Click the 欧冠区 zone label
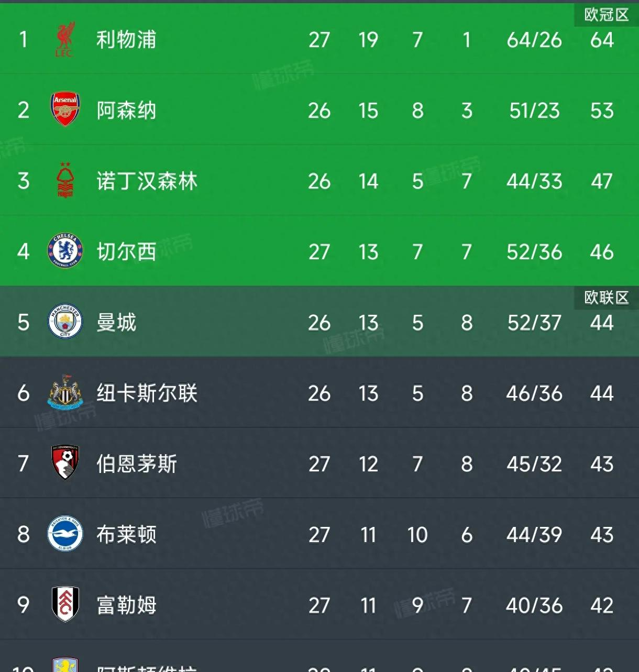This screenshot has height=672, width=639. (x=606, y=15)
